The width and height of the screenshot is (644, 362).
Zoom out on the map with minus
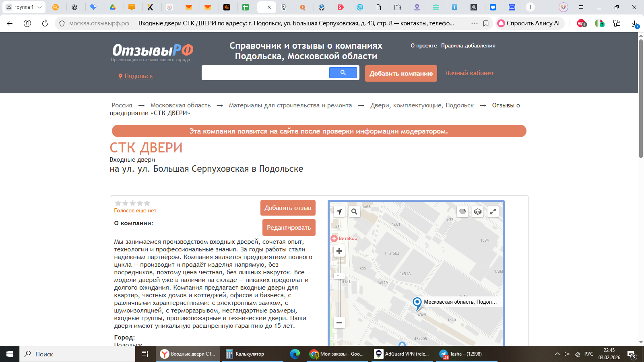point(339,323)
